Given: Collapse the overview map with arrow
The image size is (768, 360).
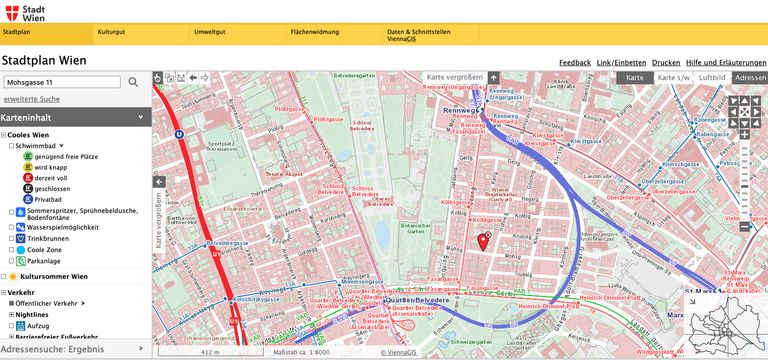Looking at the screenshot, I should [x=692, y=302].
